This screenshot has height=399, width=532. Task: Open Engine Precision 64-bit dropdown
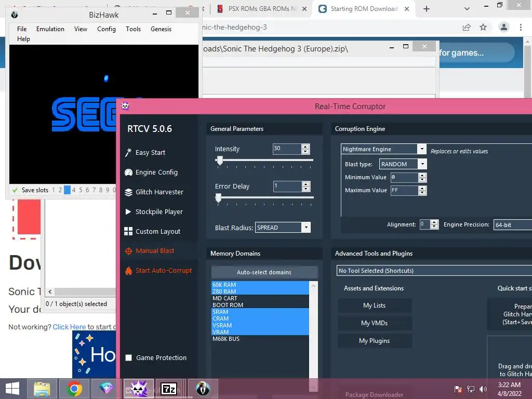point(512,224)
